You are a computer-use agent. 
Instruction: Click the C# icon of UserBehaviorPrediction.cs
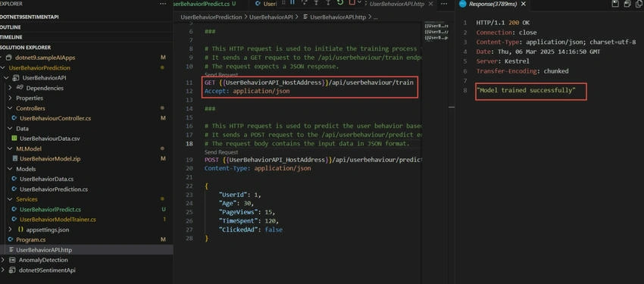(14, 189)
